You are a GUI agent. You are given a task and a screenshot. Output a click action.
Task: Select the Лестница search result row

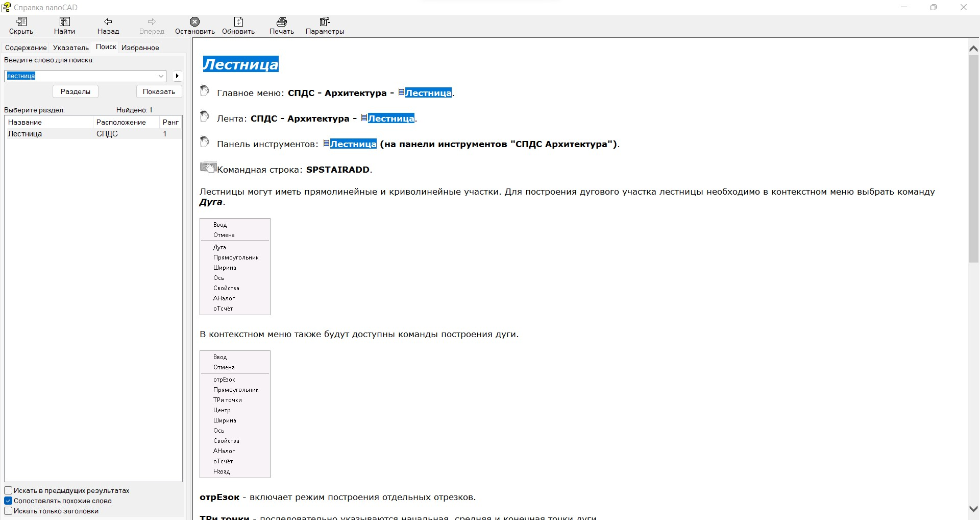[x=93, y=134]
